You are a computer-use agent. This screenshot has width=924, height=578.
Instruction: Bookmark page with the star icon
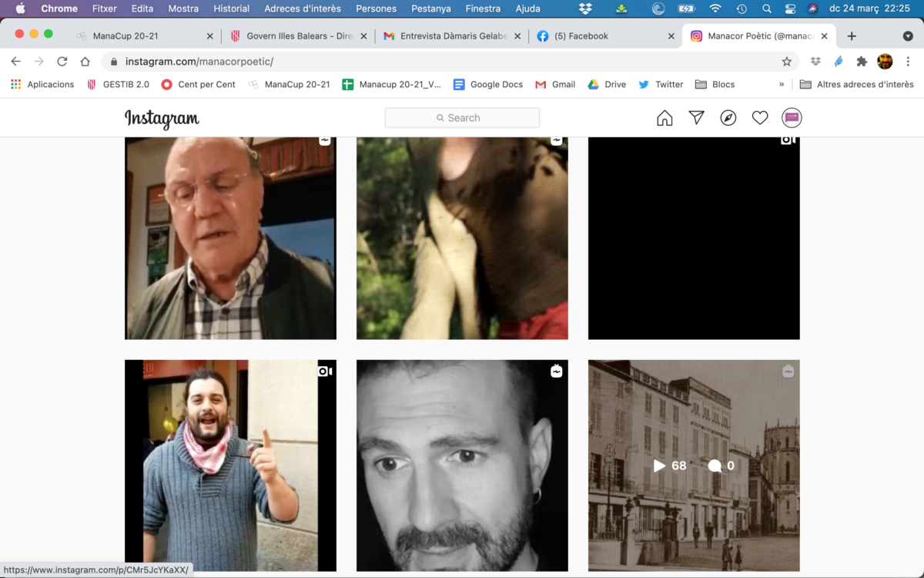[786, 62]
